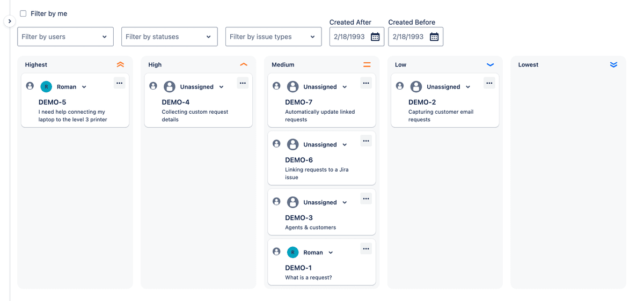
Task: Change the assignee dropdown on DEMO-5
Action: point(84,87)
